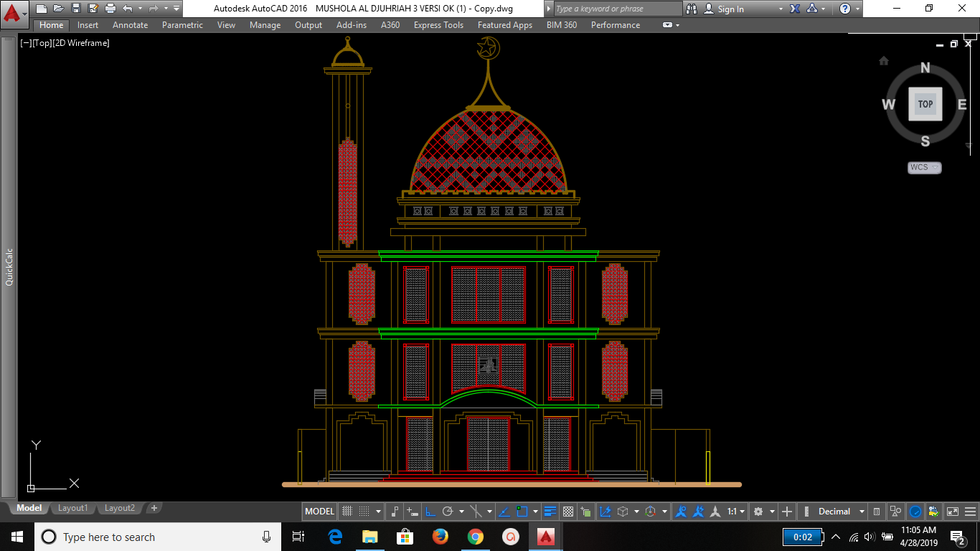Viewport: 980px width, 551px height.
Task: Toggle lineweight display
Action: 550,512
